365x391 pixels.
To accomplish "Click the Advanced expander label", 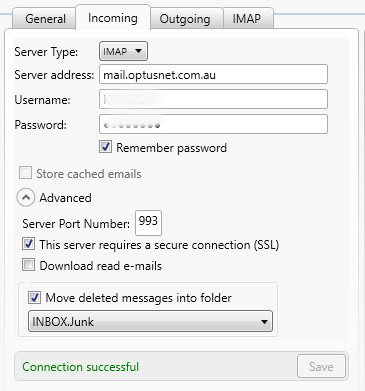I will pyautogui.click(x=65, y=198).
